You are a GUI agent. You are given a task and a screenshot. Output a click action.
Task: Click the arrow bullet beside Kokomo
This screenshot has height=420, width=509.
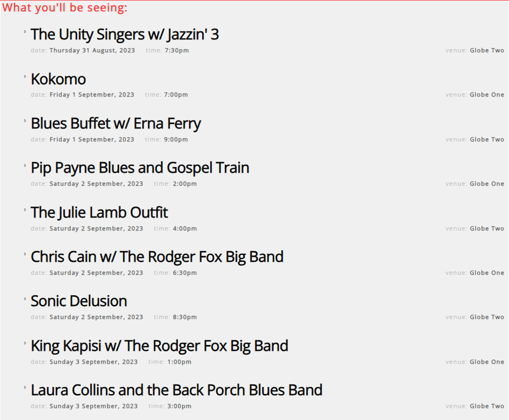pyautogui.click(x=25, y=76)
